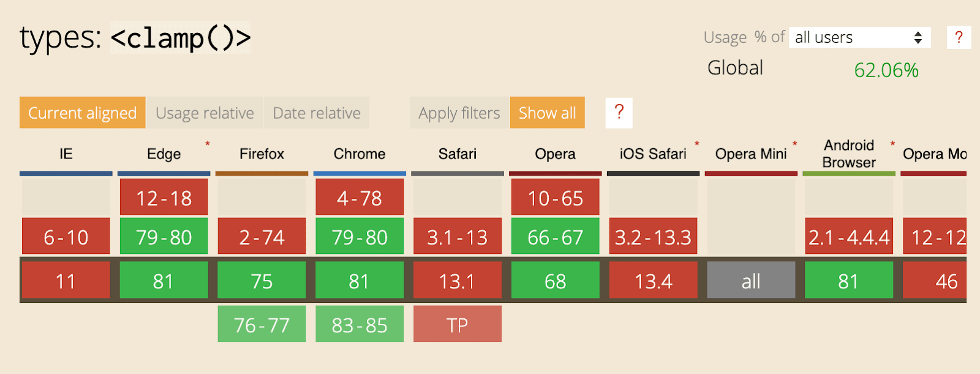This screenshot has height=374, width=980.
Task: Switch to Usage relative view
Action: point(205,113)
